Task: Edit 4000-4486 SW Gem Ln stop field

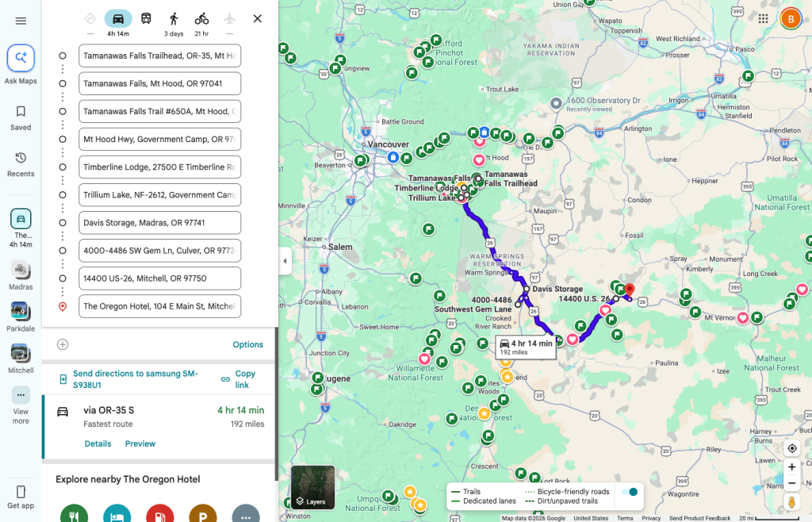Action: (159, 251)
